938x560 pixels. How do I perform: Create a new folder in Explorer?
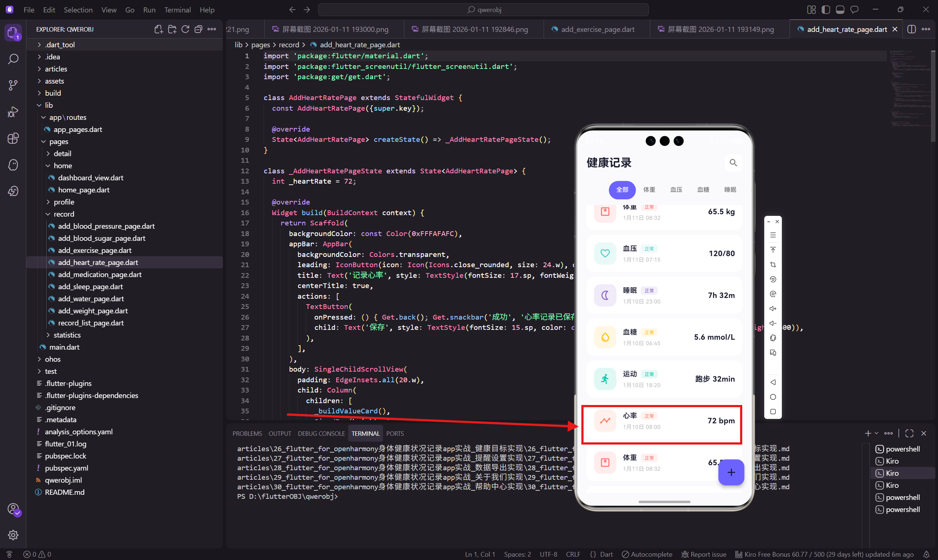(x=172, y=29)
